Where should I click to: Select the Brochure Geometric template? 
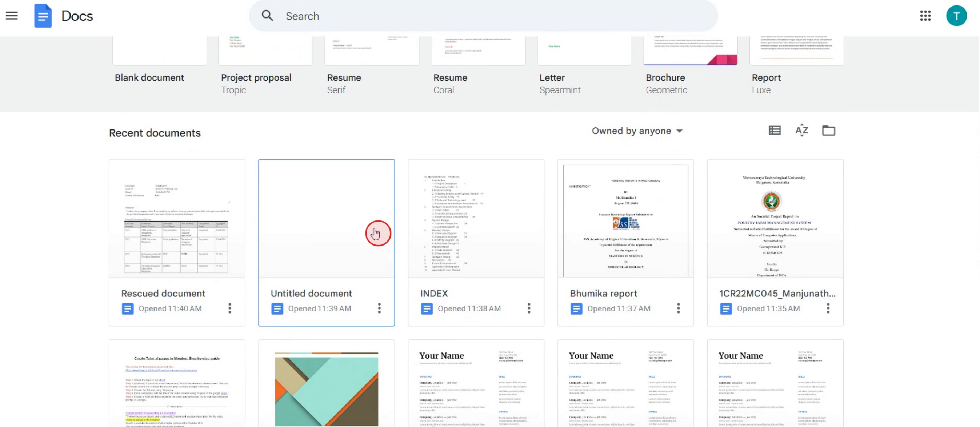click(690, 51)
